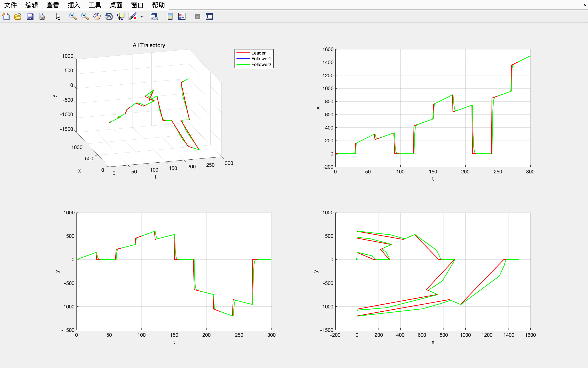588x368 pixels.
Task: Click the -1500 tick on bottom-left plot
Action: pyautogui.click(x=68, y=330)
